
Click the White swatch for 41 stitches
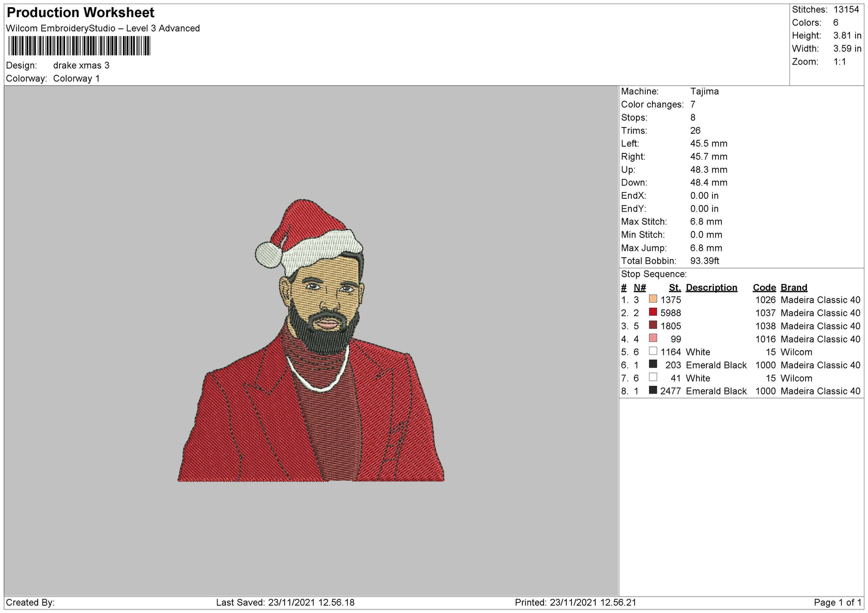point(654,378)
